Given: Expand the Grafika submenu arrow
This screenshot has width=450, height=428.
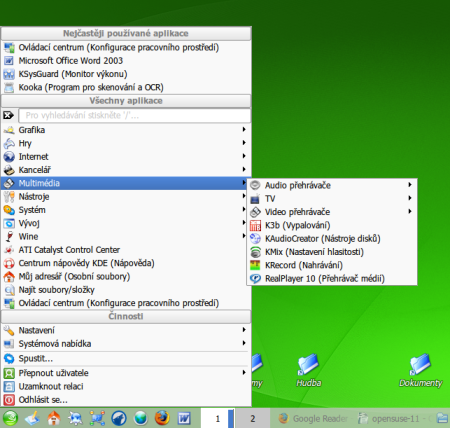Looking at the screenshot, I should coord(244,129).
